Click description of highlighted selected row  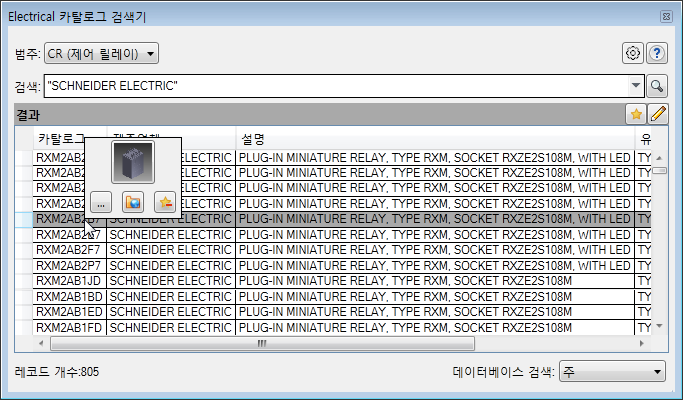click(x=435, y=219)
